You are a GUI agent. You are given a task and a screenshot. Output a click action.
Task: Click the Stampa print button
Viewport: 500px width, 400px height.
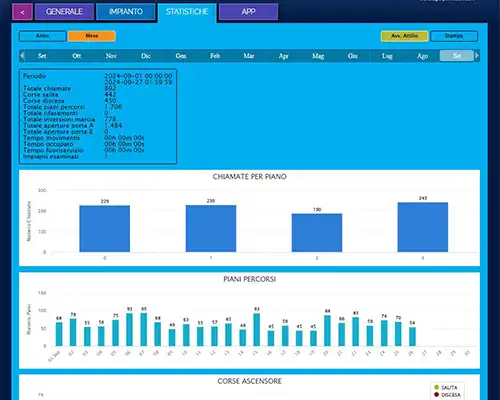click(x=454, y=36)
